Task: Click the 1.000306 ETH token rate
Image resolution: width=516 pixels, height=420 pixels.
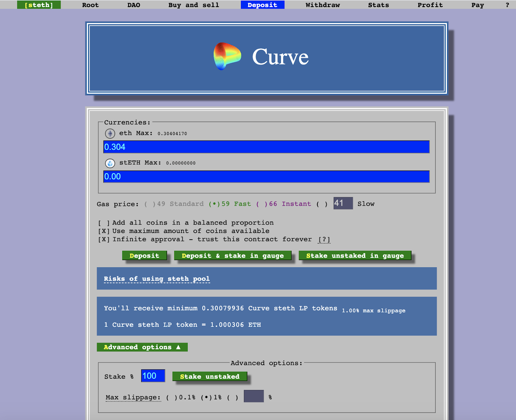Action: point(235,325)
